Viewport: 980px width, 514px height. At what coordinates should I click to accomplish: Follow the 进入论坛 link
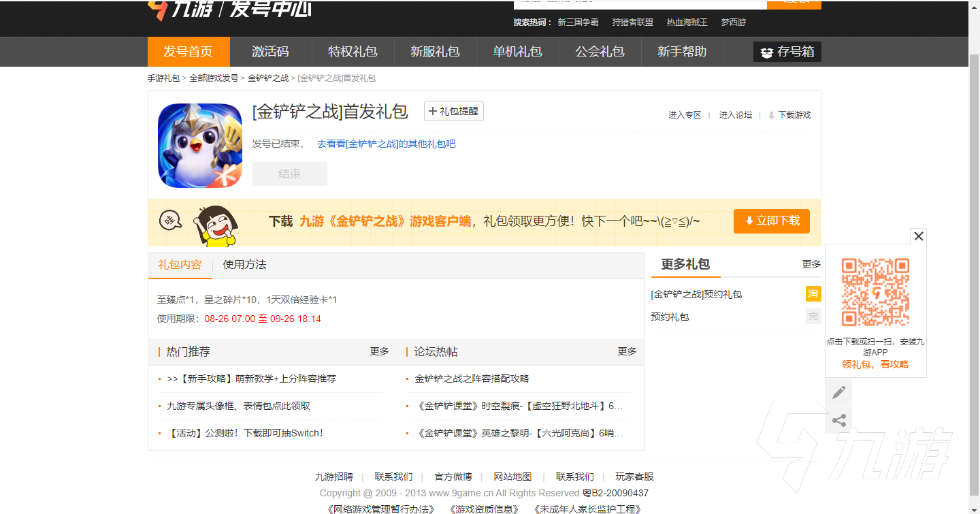pos(736,115)
